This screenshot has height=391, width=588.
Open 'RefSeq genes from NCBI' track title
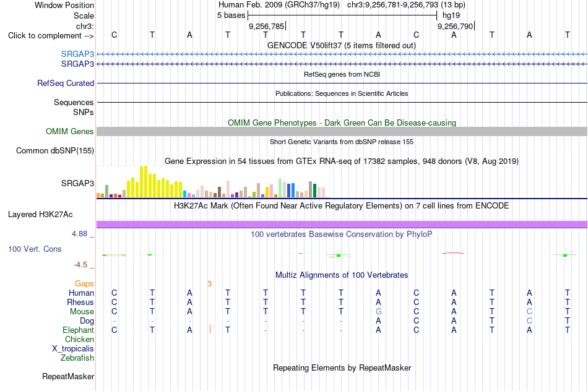click(x=342, y=74)
